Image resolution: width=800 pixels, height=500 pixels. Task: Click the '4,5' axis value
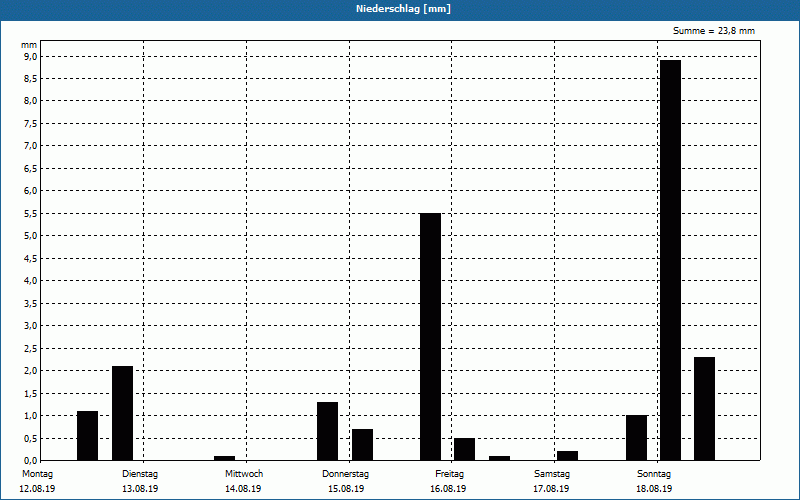[x=31, y=258]
